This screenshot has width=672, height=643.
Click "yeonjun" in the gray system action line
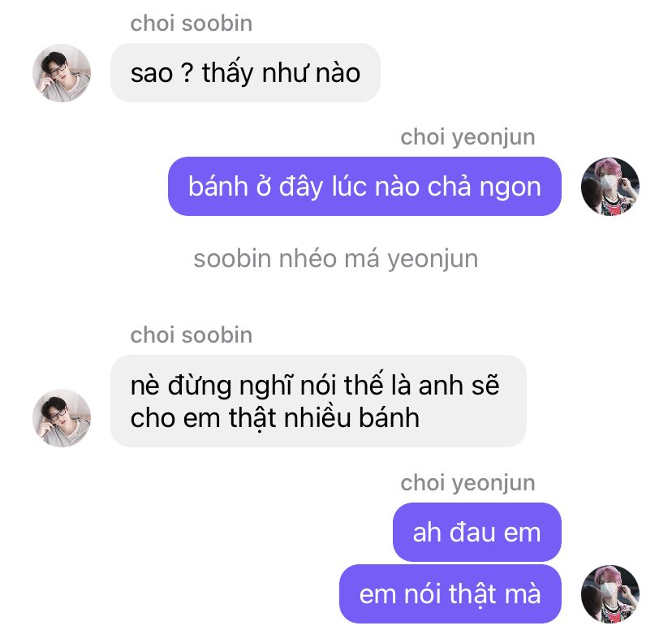tap(433, 261)
